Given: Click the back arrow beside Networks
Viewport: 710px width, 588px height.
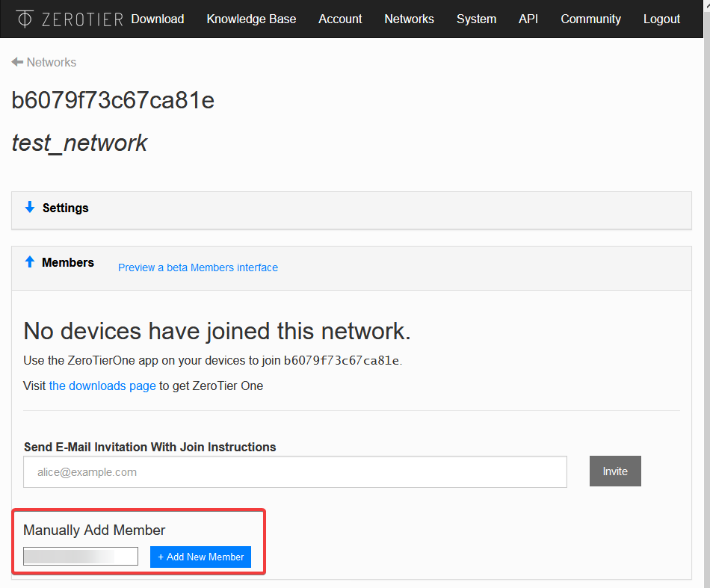Looking at the screenshot, I should 17,62.
